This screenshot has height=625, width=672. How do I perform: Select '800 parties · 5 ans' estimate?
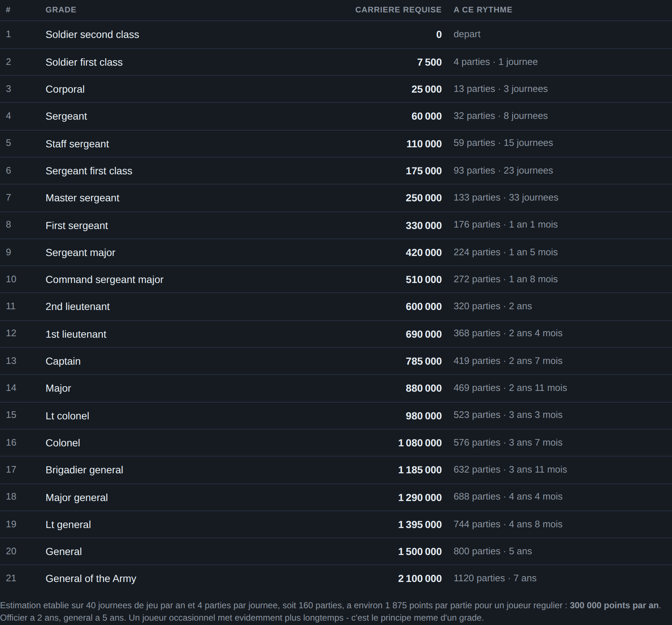click(x=493, y=551)
